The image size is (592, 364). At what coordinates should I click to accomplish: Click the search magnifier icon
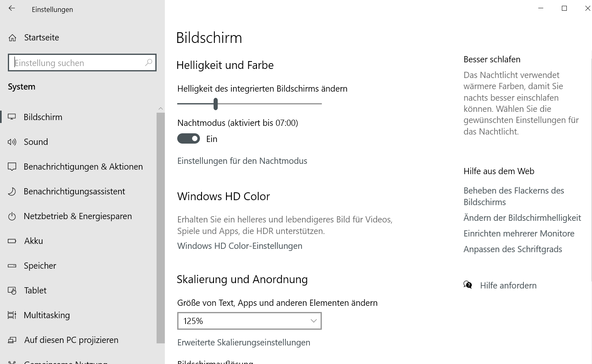pos(149,63)
